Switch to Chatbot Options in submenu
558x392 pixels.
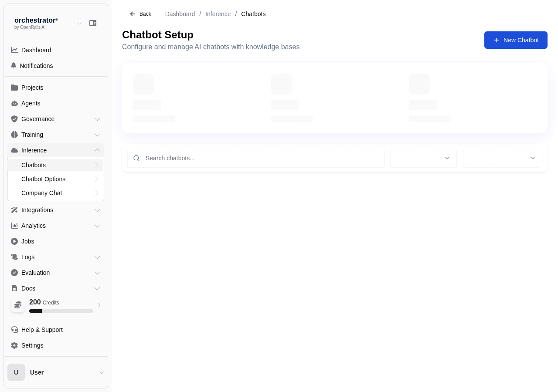click(43, 179)
